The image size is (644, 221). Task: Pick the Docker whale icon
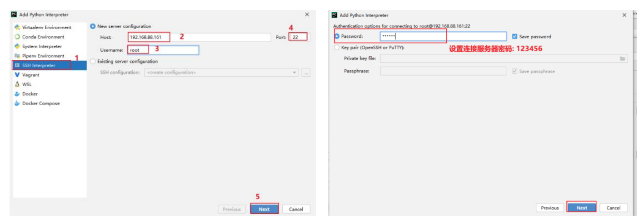point(17,94)
